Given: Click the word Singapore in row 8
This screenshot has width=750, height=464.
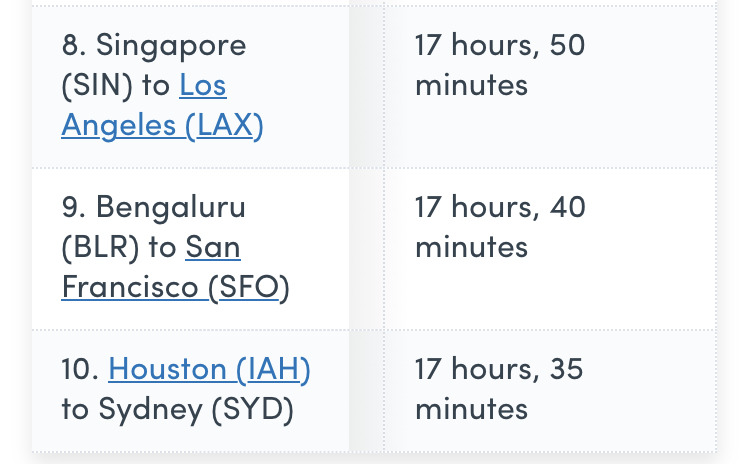Looking at the screenshot, I should [171, 45].
